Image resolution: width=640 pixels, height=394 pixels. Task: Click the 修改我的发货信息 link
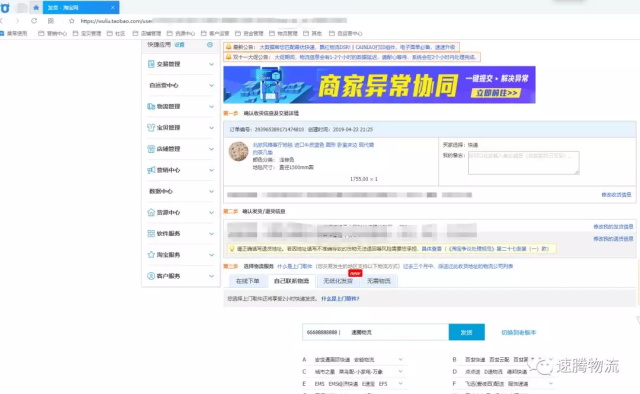click(x=613, y=226)
